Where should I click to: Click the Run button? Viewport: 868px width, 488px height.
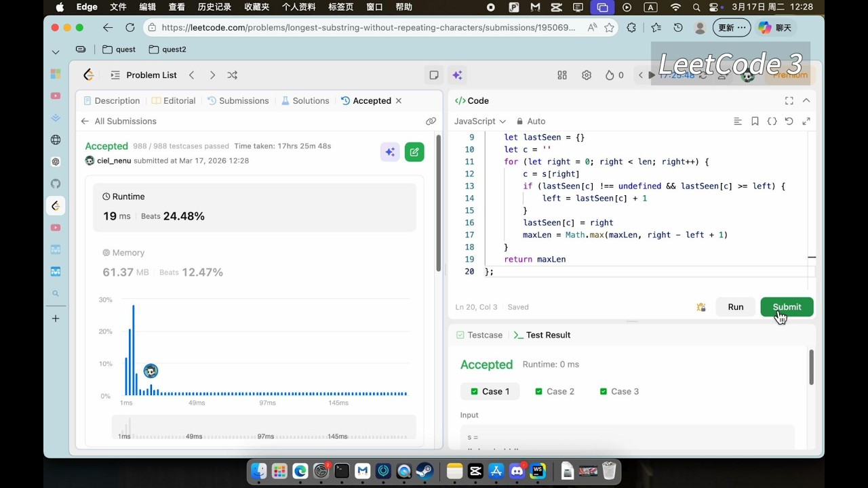coord(736,307)
